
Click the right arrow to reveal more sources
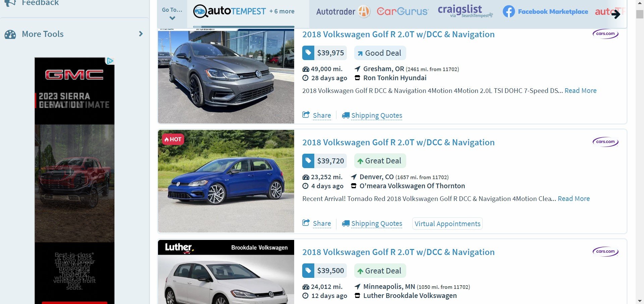[x=616, y=14]
